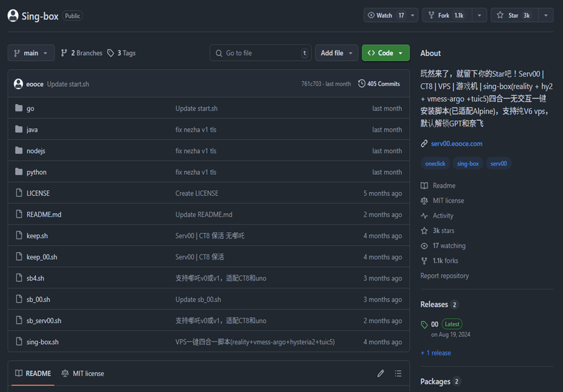Click the java folder icon

pos(19,129)
